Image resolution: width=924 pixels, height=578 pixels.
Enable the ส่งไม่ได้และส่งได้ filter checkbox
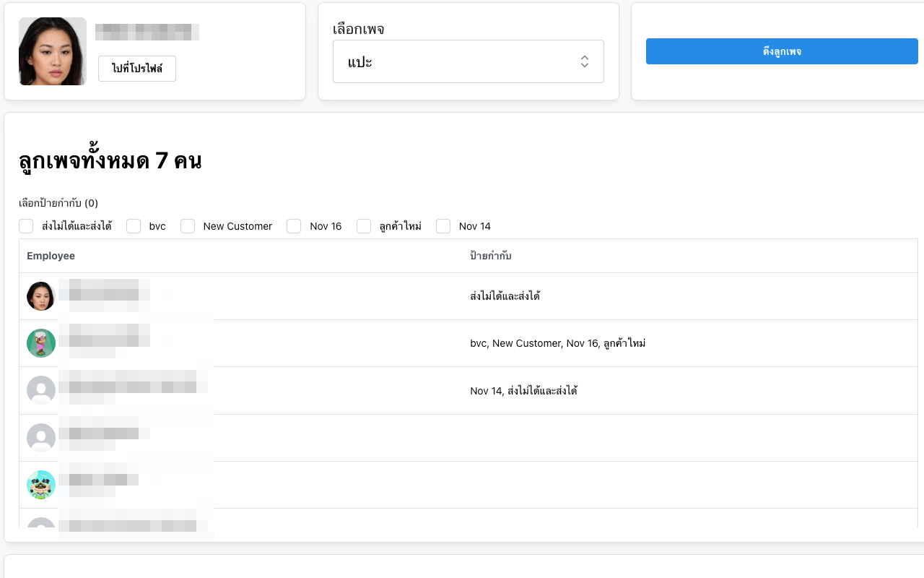tap(26, 226)
